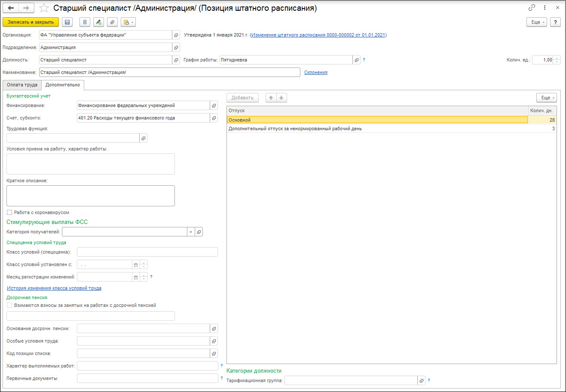This screenshot has height=392, width=566.
Task: Show help for Характер выполняемых работ
Action: 222,366
